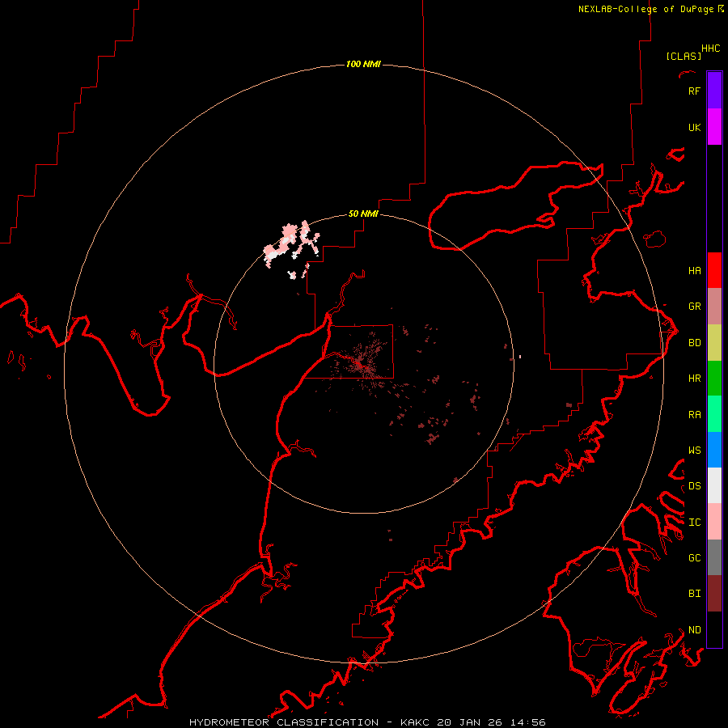This screenshot has width=728, height=728.
Task: Select the WS blue legend swatch
Action: click(x=714, y=450)
